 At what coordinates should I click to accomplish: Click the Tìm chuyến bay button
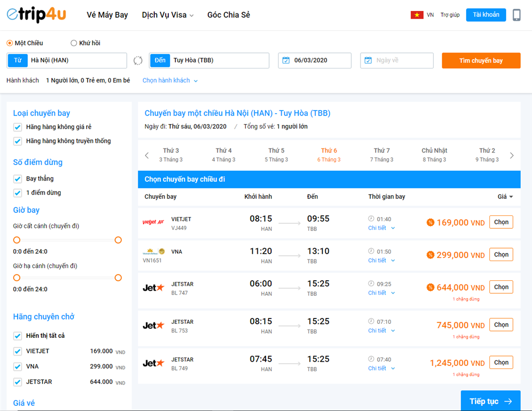pyautogui.click(x=481, y=60)
